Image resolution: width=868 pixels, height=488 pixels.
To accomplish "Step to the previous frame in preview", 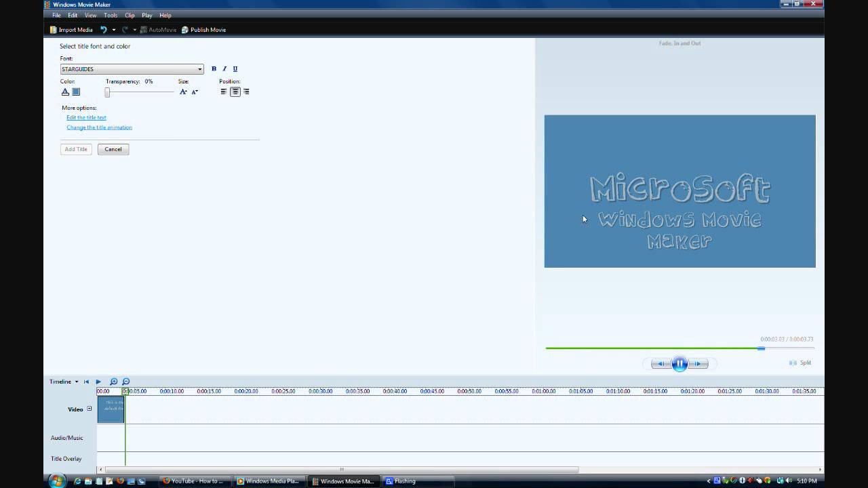I will click(660, 364).
